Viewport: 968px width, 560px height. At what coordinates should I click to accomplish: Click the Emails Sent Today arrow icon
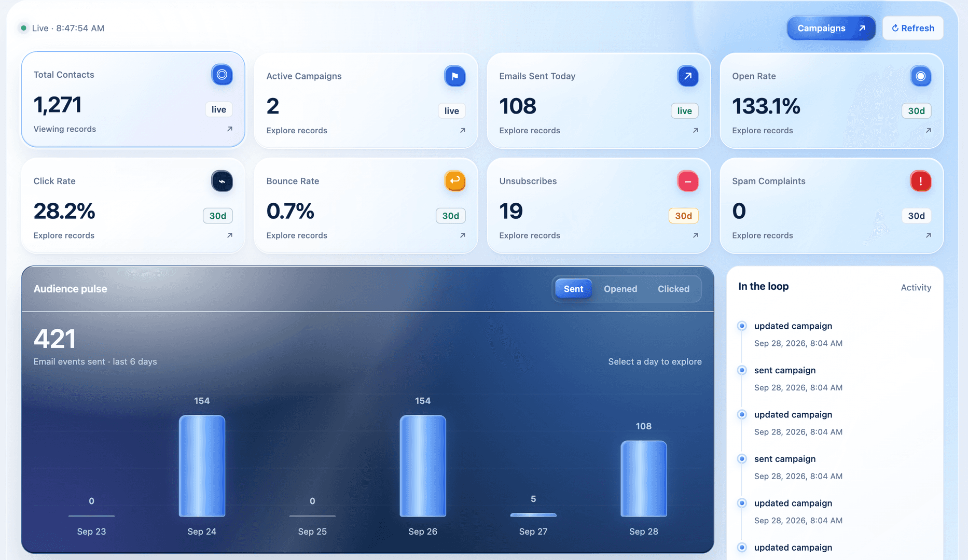pos(687,76)
